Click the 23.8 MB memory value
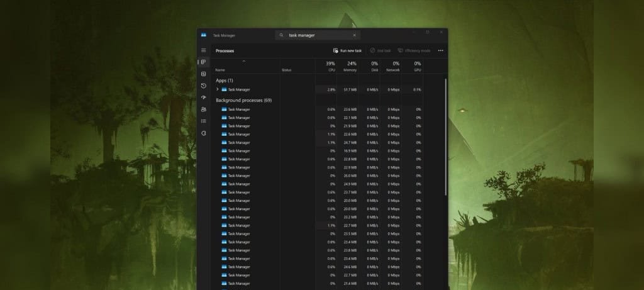This screenshot has height=290, width=644. point(350,250)
